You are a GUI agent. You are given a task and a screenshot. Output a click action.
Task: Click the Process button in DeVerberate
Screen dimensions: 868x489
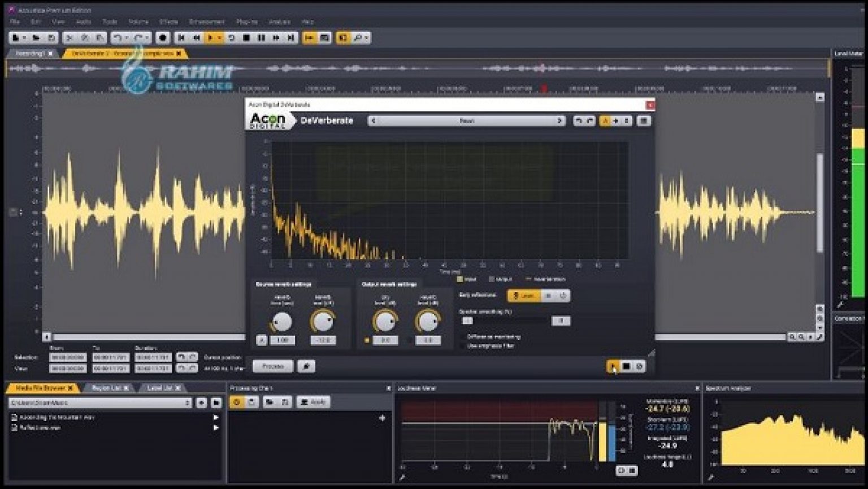point(274,366)
